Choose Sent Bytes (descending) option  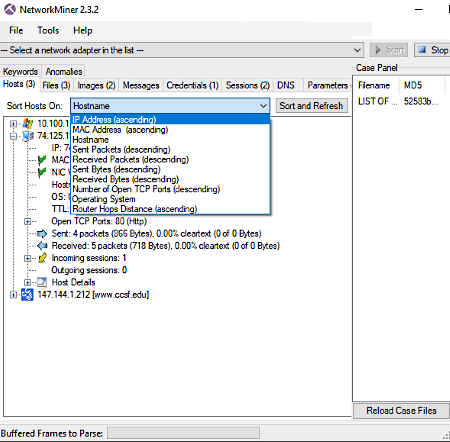click(170, 169)
